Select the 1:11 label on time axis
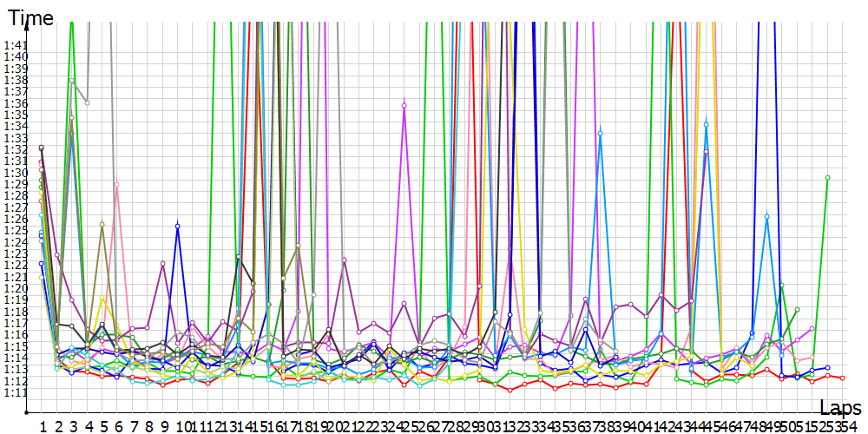The height and width of the screenshot is (434, 868). coord(15,392)
